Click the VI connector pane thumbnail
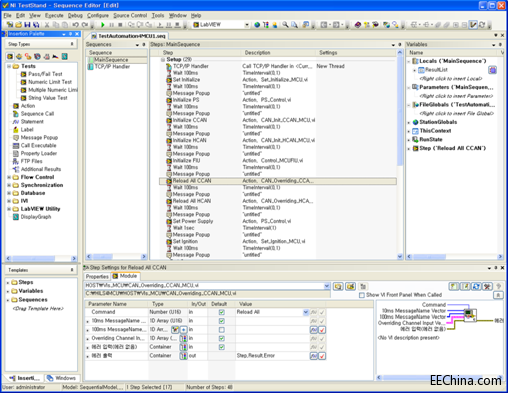508x394 pixels. click(470, 315)
